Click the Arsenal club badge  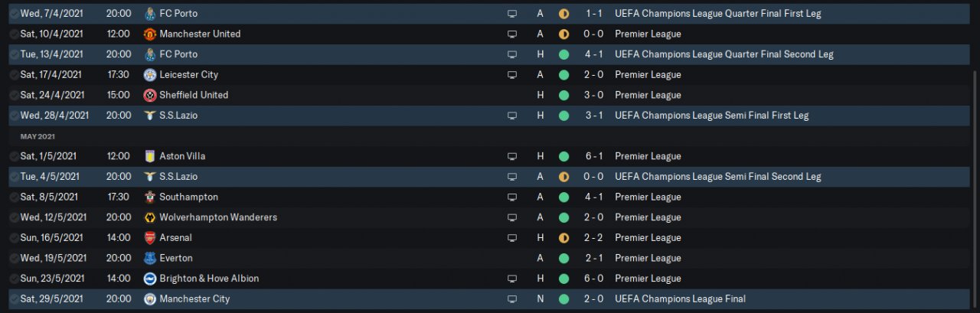tap(150, 238)
